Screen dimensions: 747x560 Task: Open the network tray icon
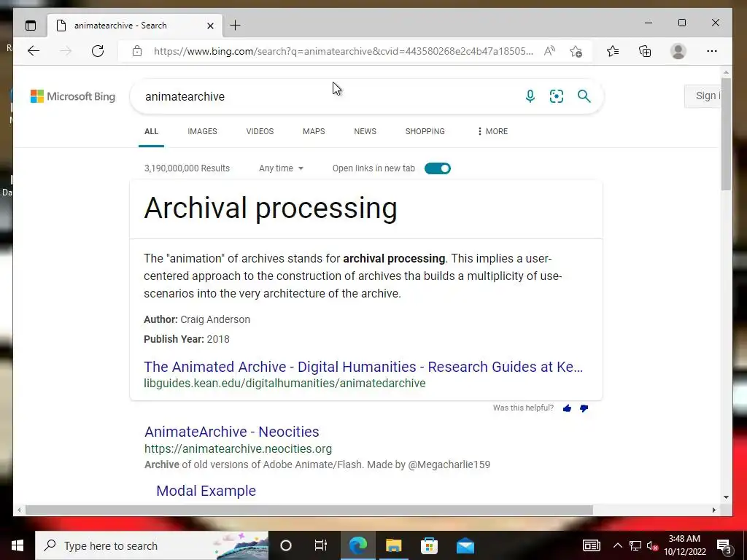pos(635,545)
